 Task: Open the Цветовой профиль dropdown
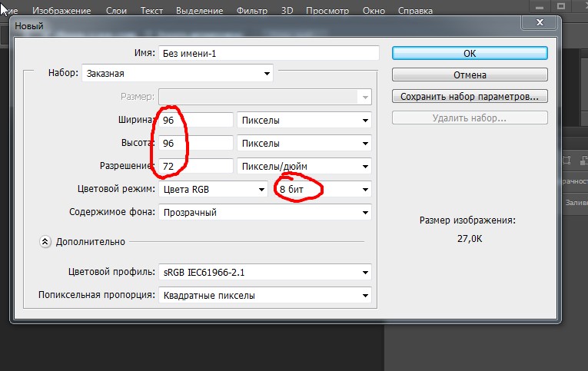[x=264, y=273]
